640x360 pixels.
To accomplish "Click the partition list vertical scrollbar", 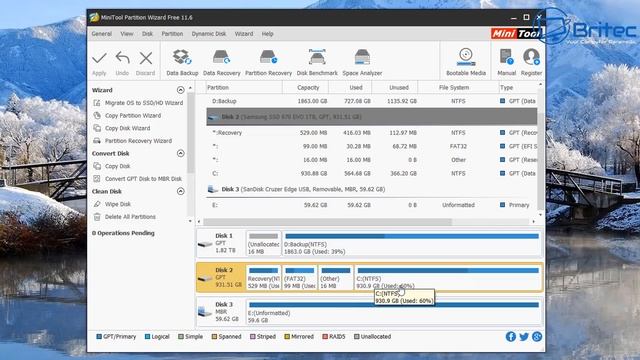I will tap(540, 161).
